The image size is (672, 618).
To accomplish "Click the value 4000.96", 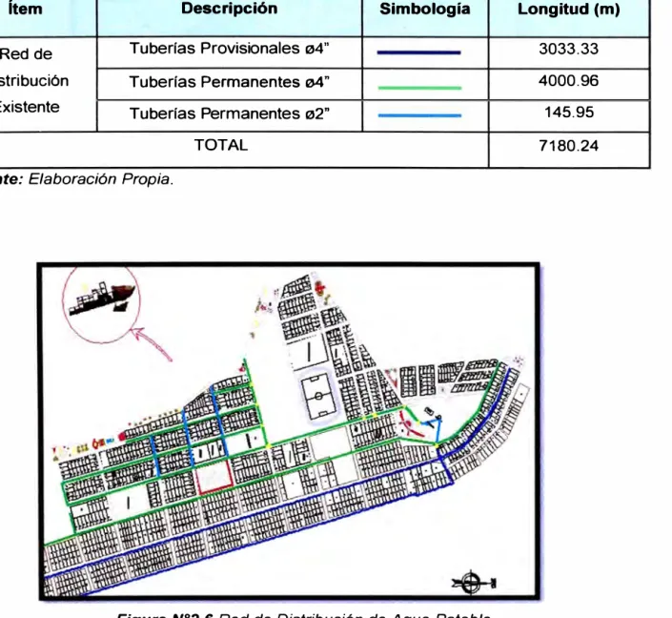I will [568, 81].
